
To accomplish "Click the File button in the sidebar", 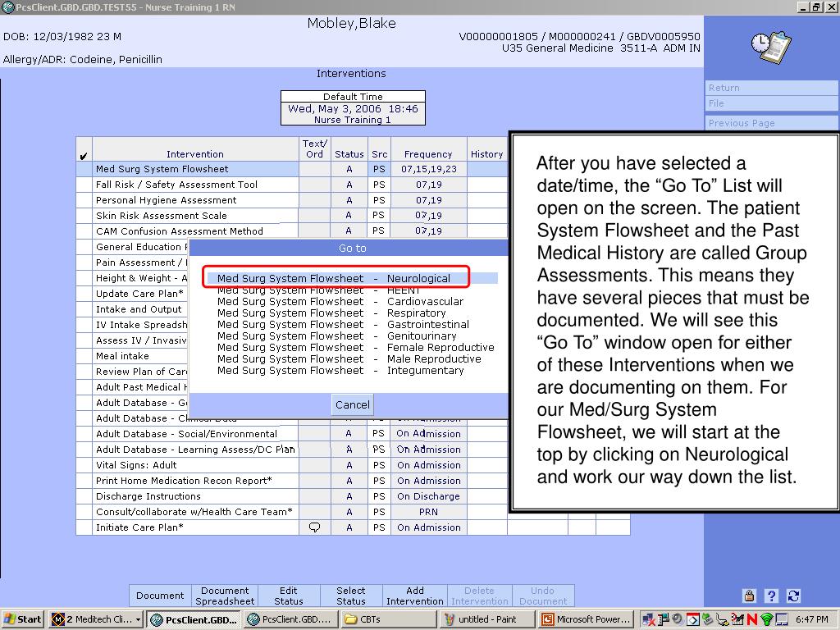I will coord(771,103).
